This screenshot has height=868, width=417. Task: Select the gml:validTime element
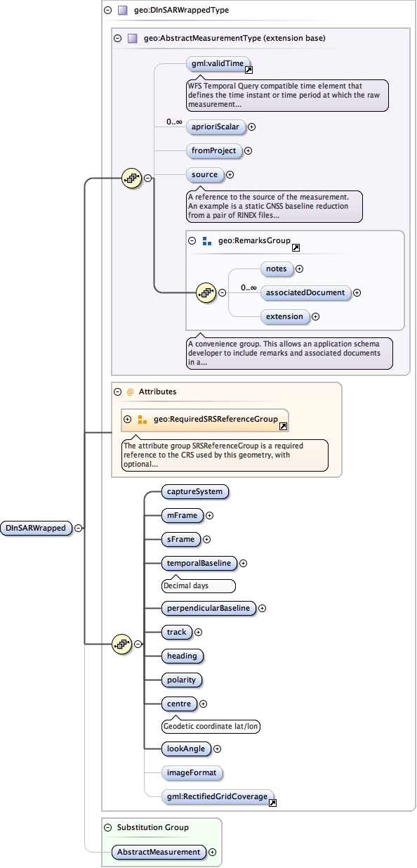(217, 64)
